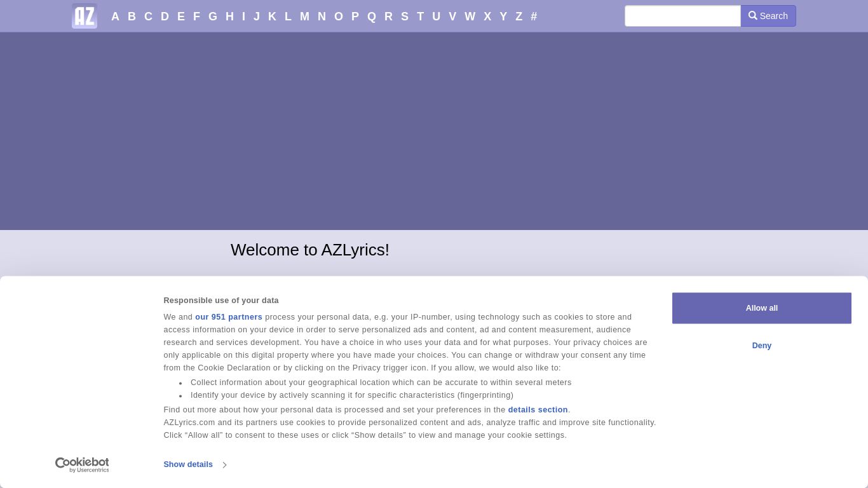Browse artists starting with V

[452, 17]
